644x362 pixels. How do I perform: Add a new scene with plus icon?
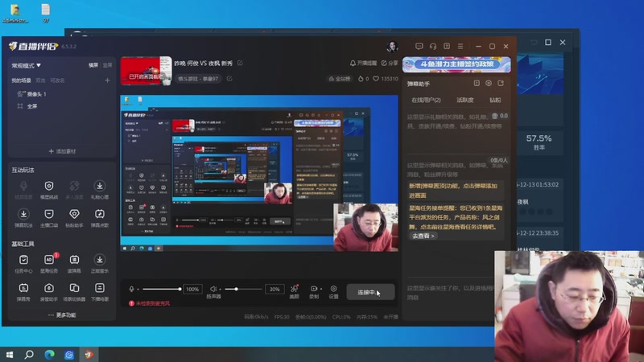pyautogui.click(x=107, y=80)
